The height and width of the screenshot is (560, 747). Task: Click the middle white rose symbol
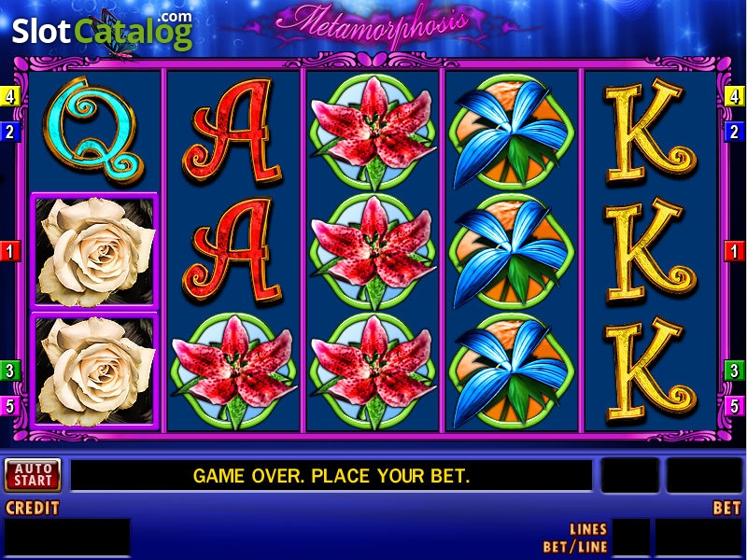coord(95,251)
